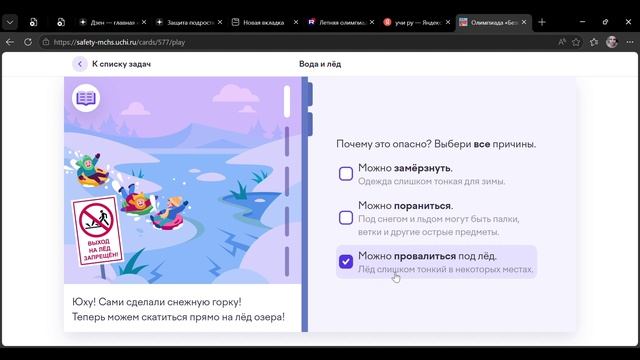Open the favorites list icon
Image resolution: width=640 pixels, height=360 pixels.
click(x=594, y=42)
